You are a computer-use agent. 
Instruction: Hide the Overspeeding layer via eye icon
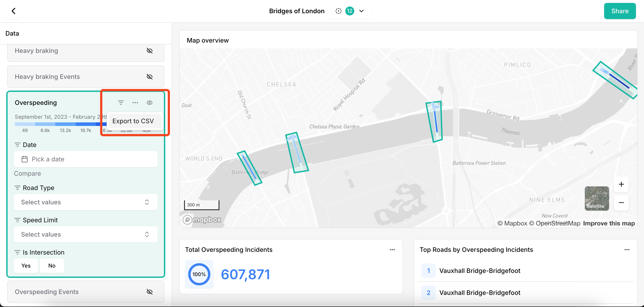(x=150, y=103)
